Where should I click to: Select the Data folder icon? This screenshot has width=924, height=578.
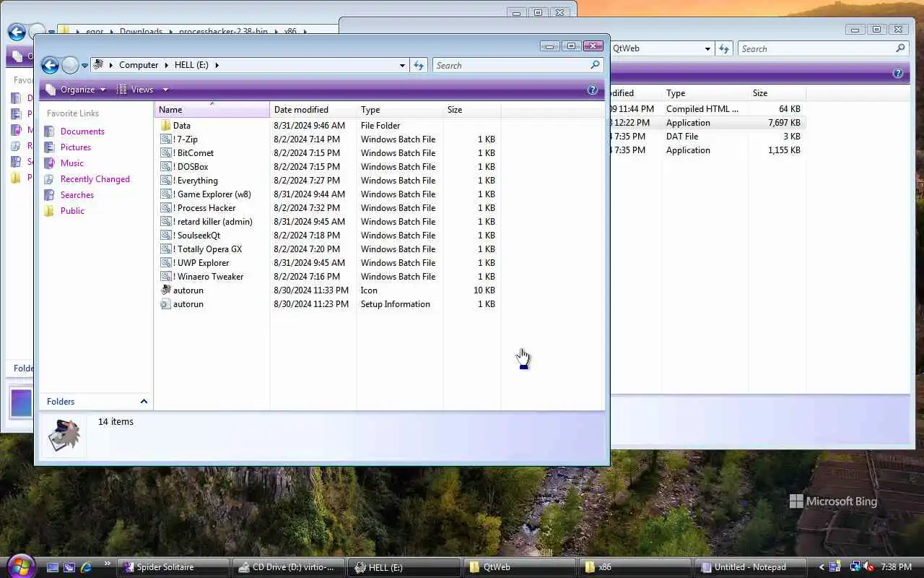[166, 126]
